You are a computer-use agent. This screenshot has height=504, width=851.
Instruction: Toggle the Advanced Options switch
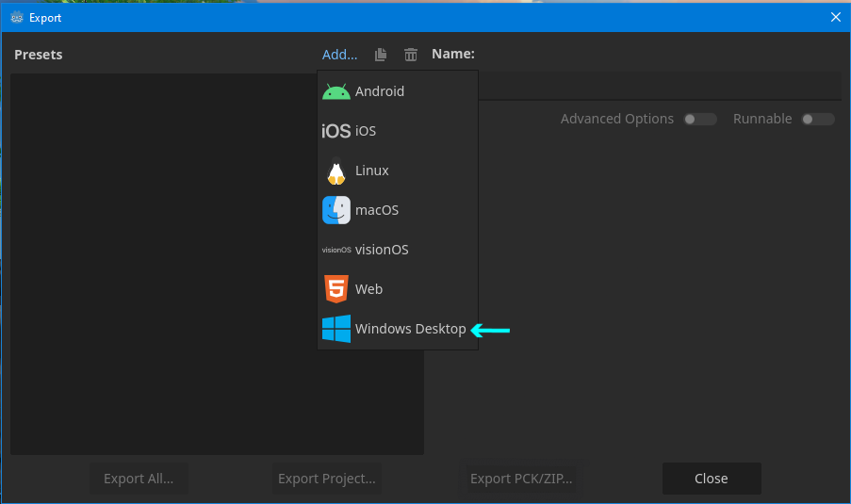point(700,119)
